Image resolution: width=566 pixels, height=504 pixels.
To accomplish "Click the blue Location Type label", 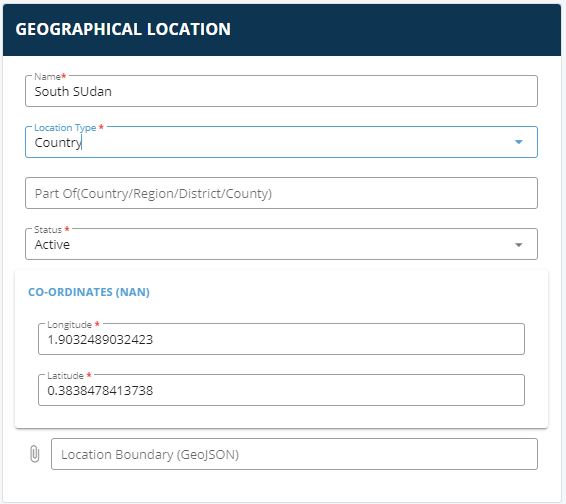I will point(65,128).
